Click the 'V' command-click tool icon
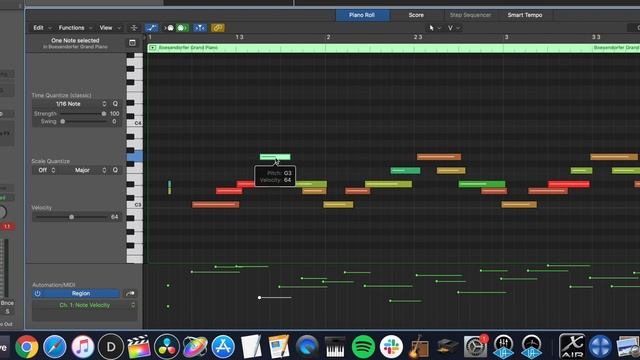Image resolution: width=640 pixels, height=360 pixels. pos(450,28)
